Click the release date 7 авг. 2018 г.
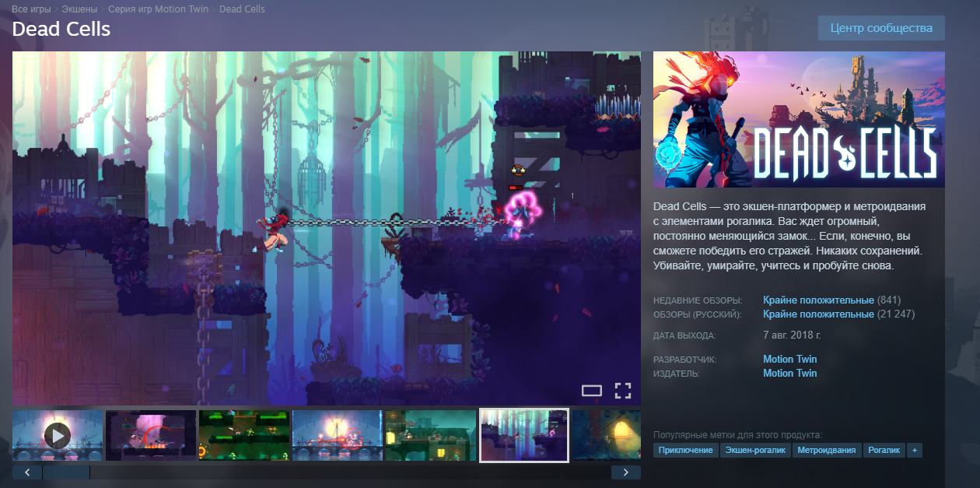The image size is (980, 488). (792, 335)
